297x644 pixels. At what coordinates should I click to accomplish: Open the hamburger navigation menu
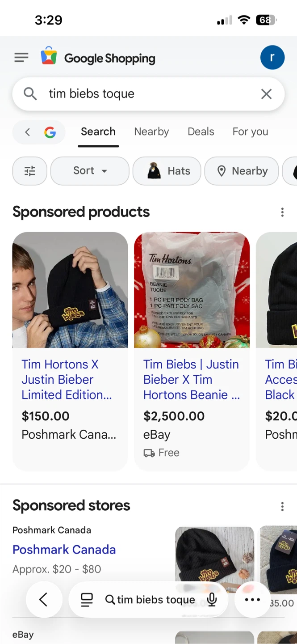[x=21, y=57]
